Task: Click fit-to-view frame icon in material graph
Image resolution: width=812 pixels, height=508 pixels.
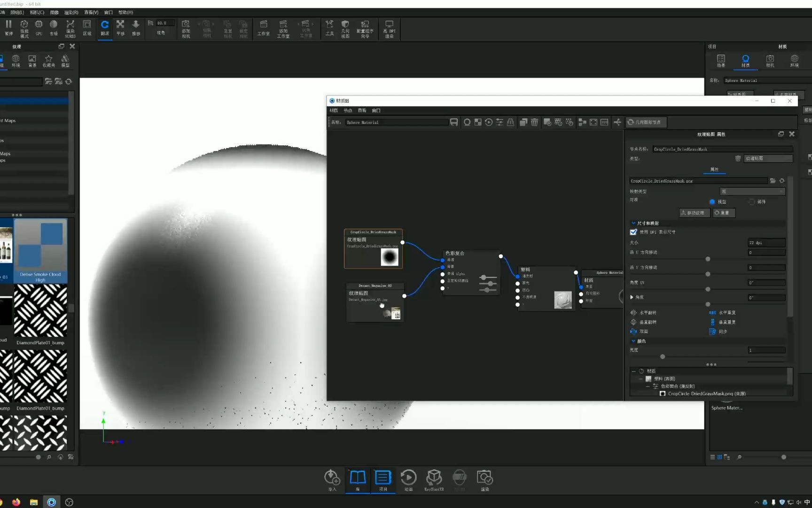Action: [593, 122]
